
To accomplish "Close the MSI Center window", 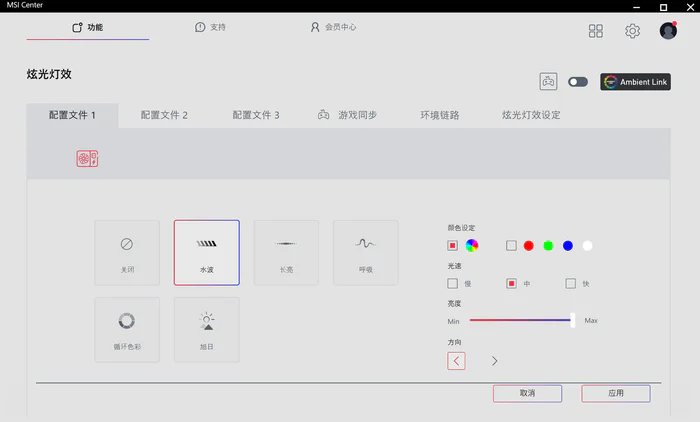I will click(x=690, y=7).
